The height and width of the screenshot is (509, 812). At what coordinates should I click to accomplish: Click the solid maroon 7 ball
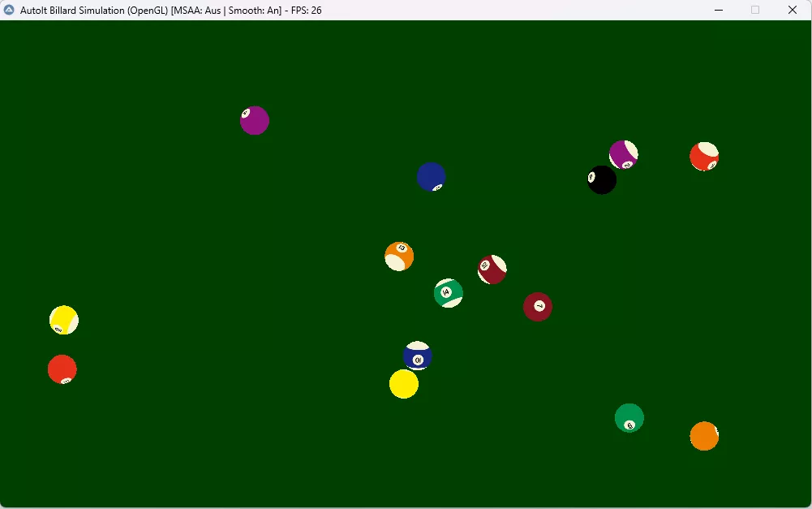click(538, 307)
